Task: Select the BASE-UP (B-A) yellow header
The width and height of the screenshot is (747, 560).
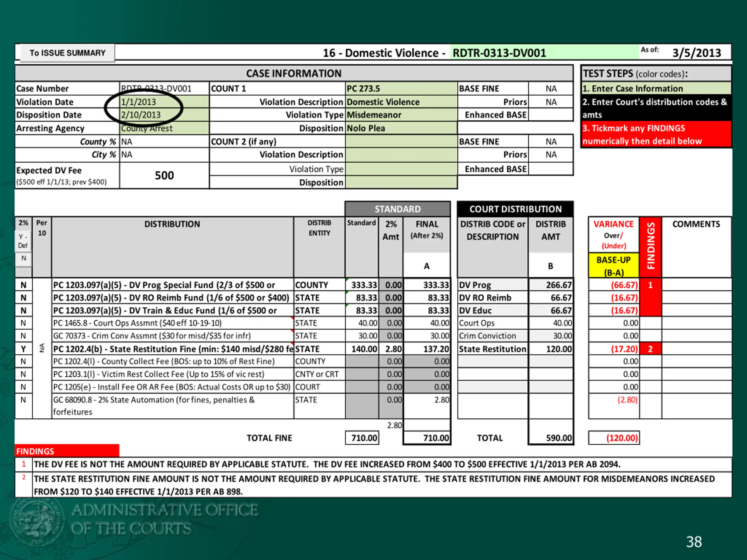Action: [614, 266]
